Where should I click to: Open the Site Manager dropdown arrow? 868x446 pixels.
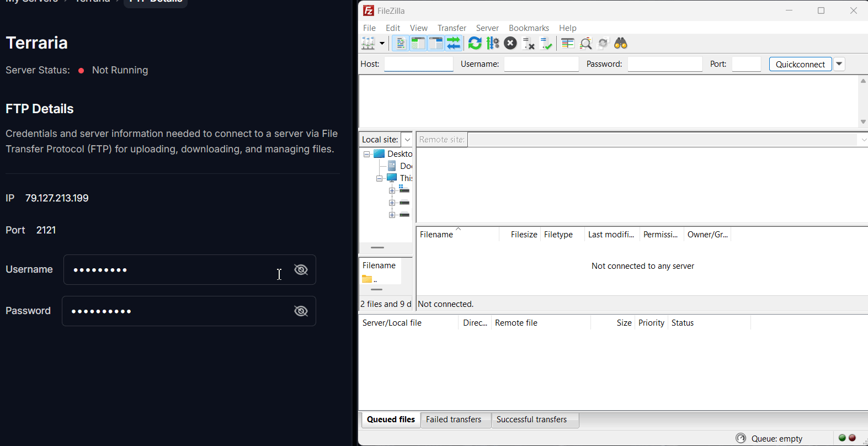point(382,43)
